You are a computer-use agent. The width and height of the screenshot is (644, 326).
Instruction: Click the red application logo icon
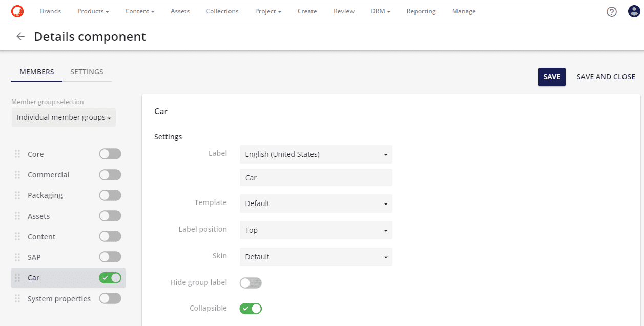(x=17, y=11)
